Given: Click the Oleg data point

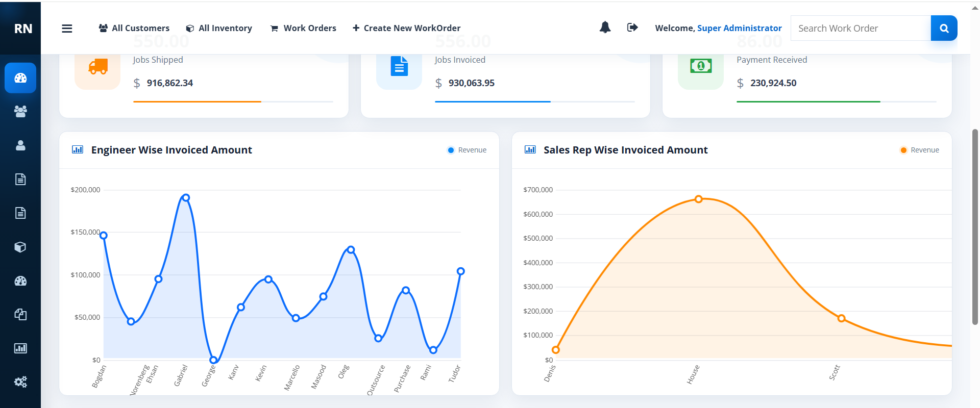Looking at the screenshot, I should pos(351,250).
